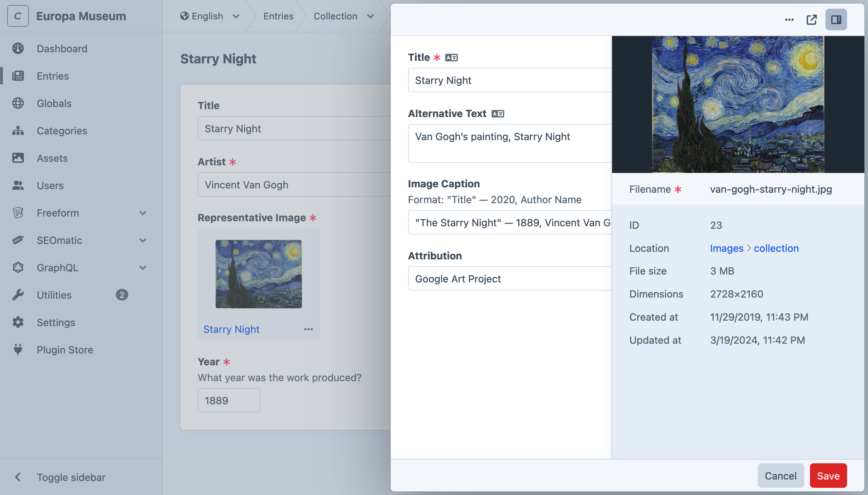The width and height of the screenshot is (868, 495).
Task: Open Starry Night asset's three-dot menu
Action: pos(308,329)
